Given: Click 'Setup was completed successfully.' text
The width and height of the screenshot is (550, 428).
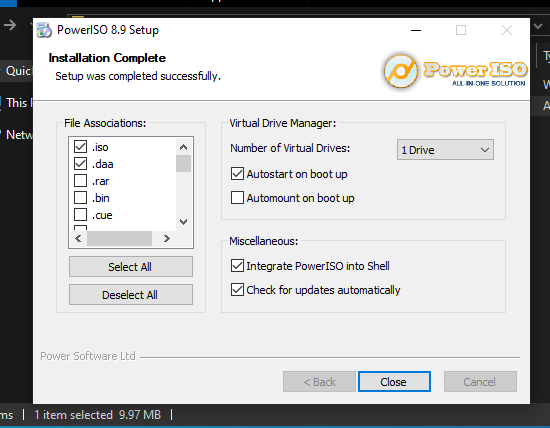Looking at the screenshot, I should [138, 76].
